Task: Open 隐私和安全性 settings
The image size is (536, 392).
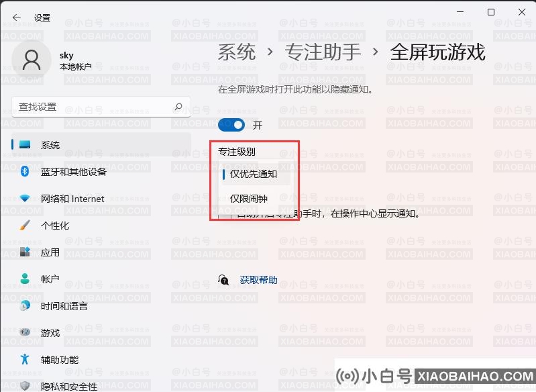Action: pyautogui.click(x=101, y=386)
